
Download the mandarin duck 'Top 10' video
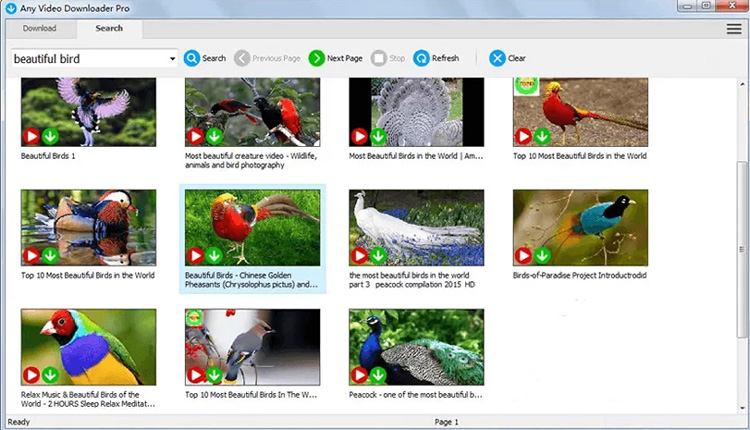(x=50, y=255)
